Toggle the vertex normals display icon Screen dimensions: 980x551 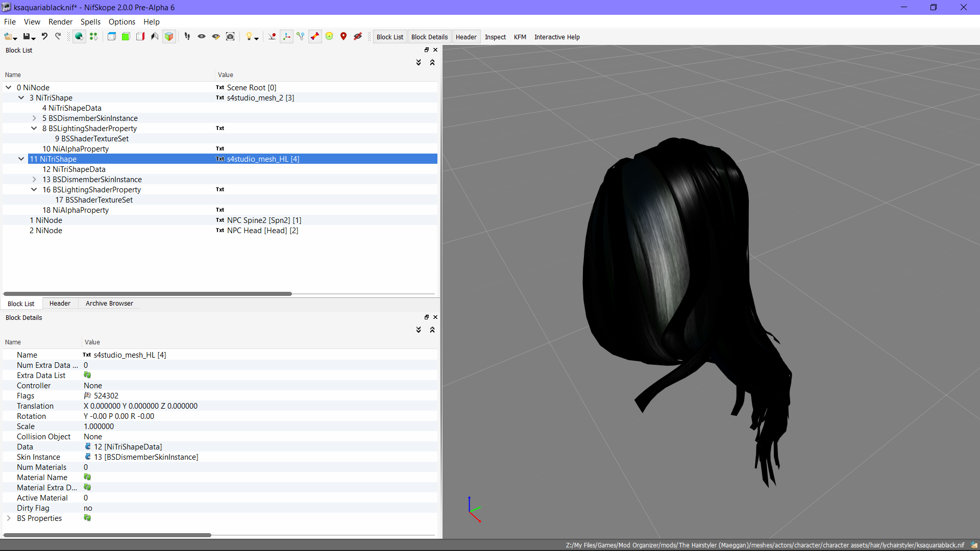click(x=272, y=36)
